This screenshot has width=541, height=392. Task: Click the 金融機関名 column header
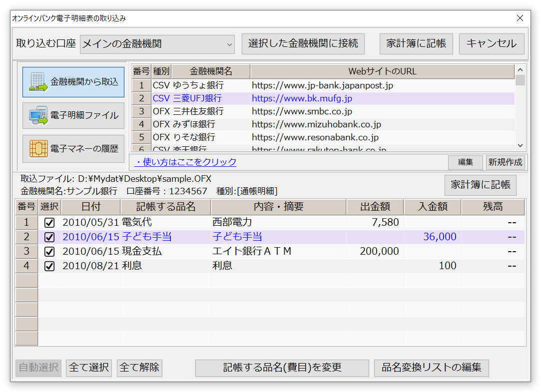211,71
